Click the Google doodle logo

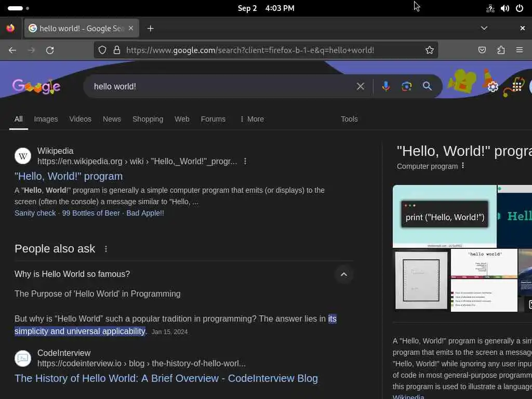[37, 87]
